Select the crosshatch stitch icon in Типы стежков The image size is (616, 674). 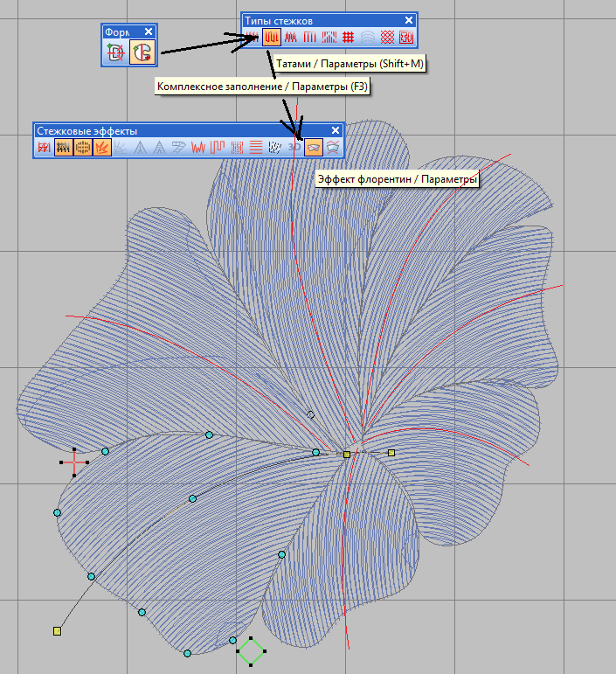click(x=387, y=38)
